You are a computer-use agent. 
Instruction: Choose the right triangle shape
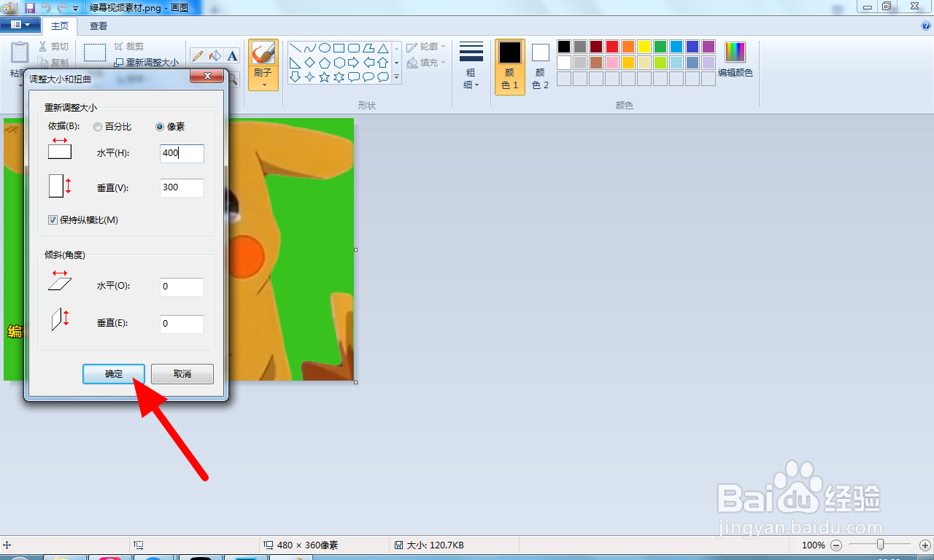tap(296, 63)
